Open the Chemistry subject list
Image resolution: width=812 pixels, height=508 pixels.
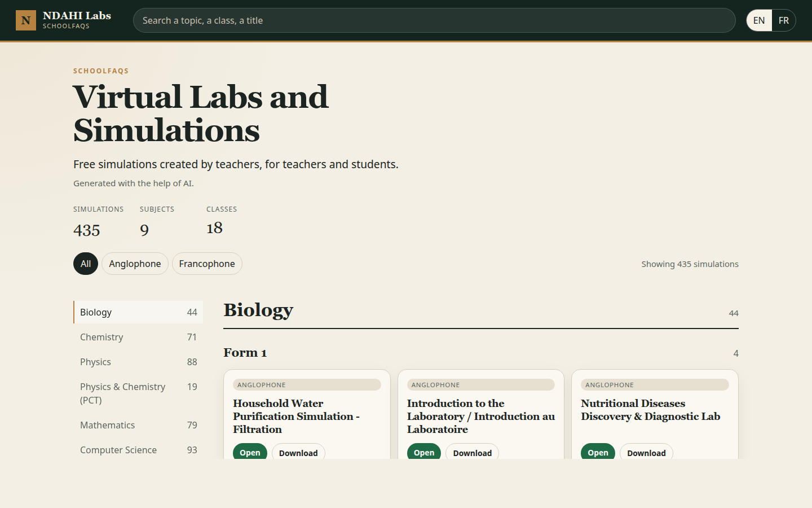138,337
